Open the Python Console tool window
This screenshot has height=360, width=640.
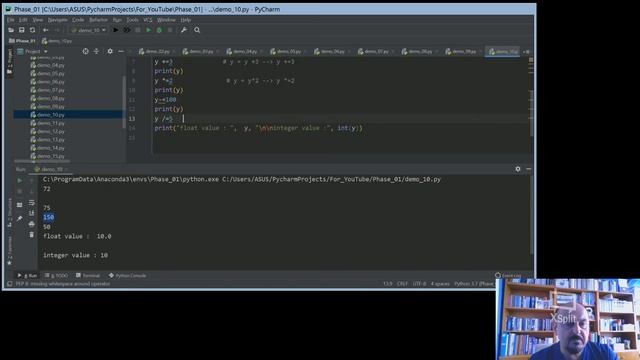tap(127, 276)
